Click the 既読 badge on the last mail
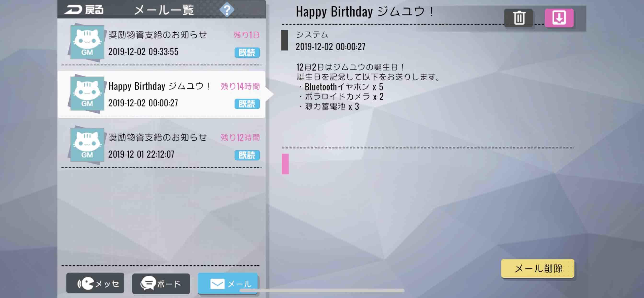This screenshot has height=298, width=644. (247, 155)
